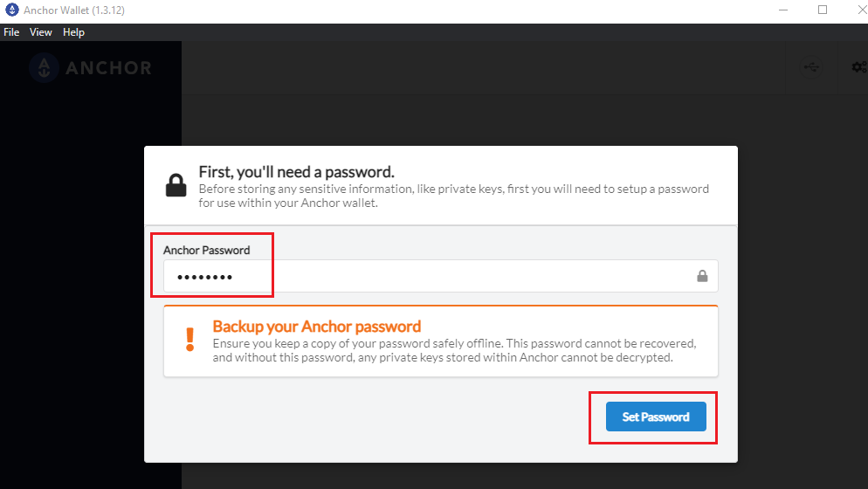The width and height of the screenshot is (868, 489).
Task: Click the 'Backup your Anchor password' heading
Action: click(x=317, y=327)
